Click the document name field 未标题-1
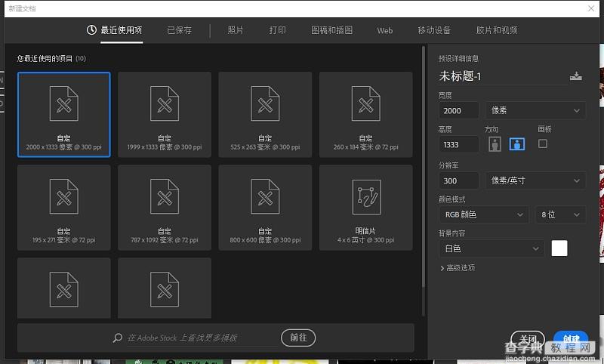Screen dimensions: 604x364 click(x=502, y=76)
